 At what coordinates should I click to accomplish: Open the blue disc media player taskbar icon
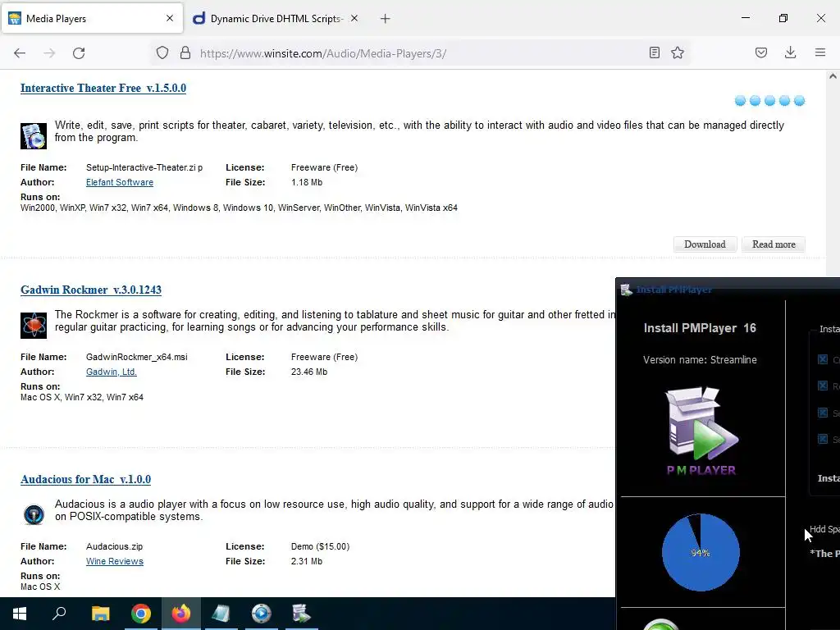[x=262, y=614]
